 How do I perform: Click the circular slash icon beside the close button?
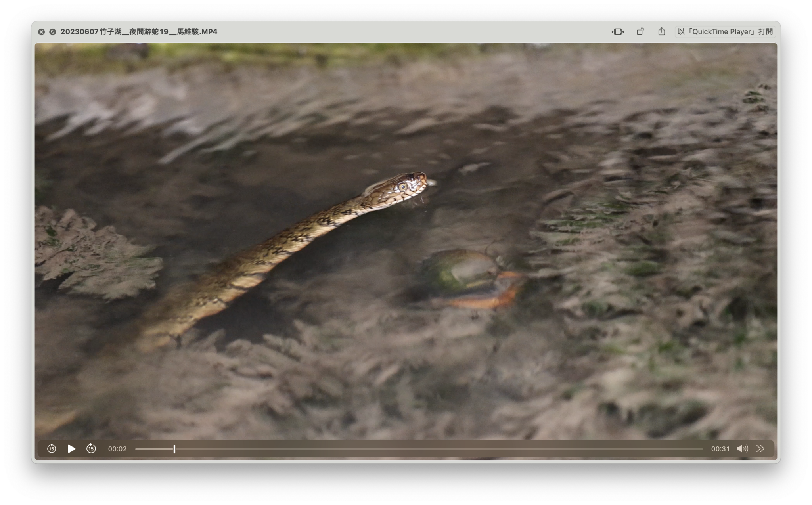click(x=52, y=32)
